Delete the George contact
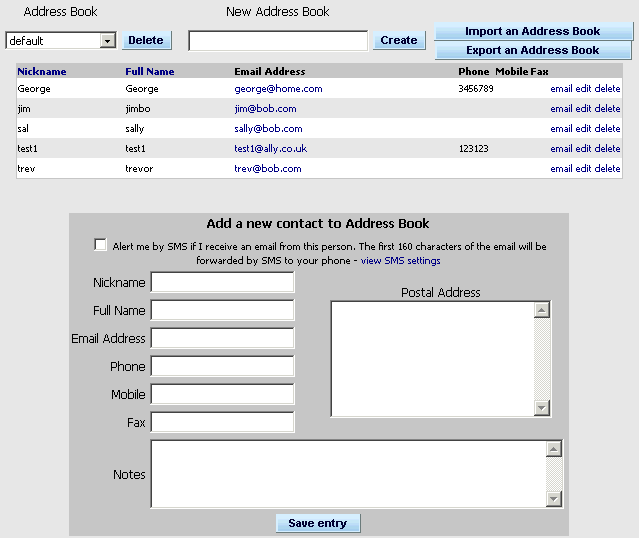The image size is (639, 538). point(607,89)
